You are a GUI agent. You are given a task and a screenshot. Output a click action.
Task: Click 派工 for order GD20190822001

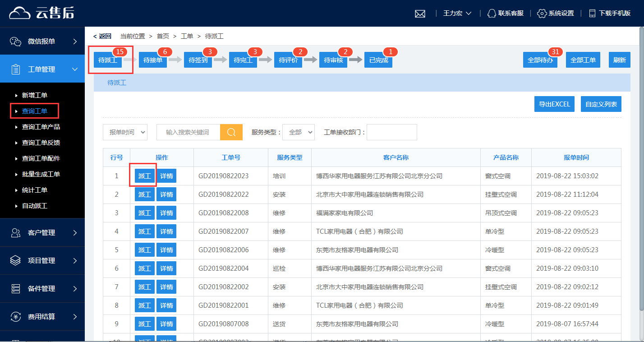coord(145,305)
